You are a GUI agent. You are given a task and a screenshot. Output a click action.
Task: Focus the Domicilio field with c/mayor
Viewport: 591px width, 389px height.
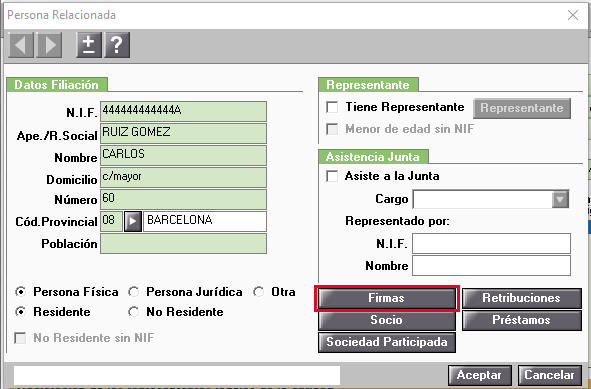(x=184, y=178)
